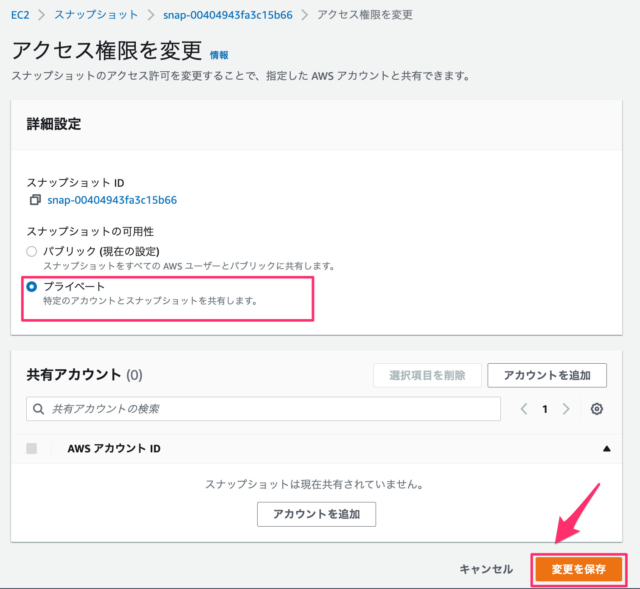Click the EC2 breadcrumb link
This screenshot has width=640, height=589.
coord(20,15)
